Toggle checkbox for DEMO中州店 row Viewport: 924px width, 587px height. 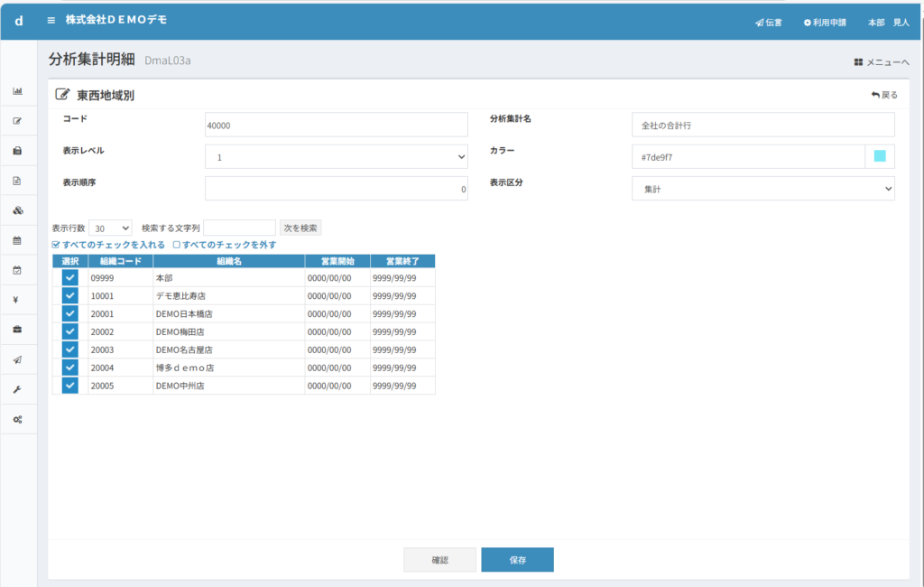click(x=69, y=386)
